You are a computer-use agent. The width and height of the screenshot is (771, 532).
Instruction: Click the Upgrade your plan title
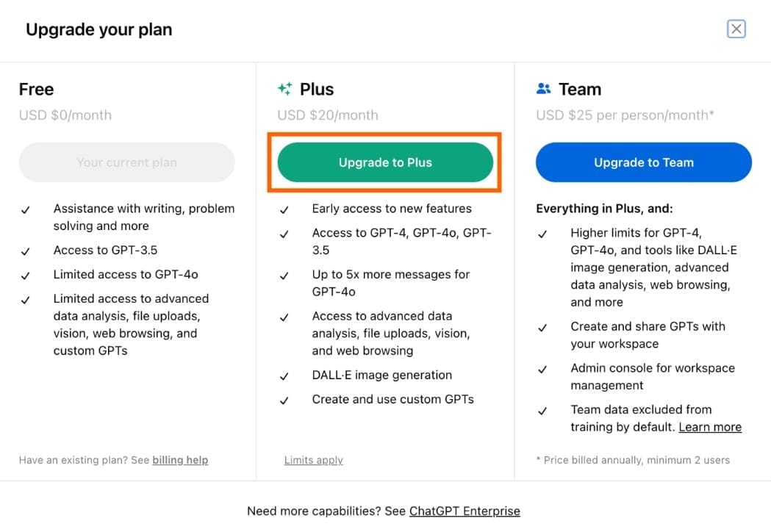click(99, 30)
